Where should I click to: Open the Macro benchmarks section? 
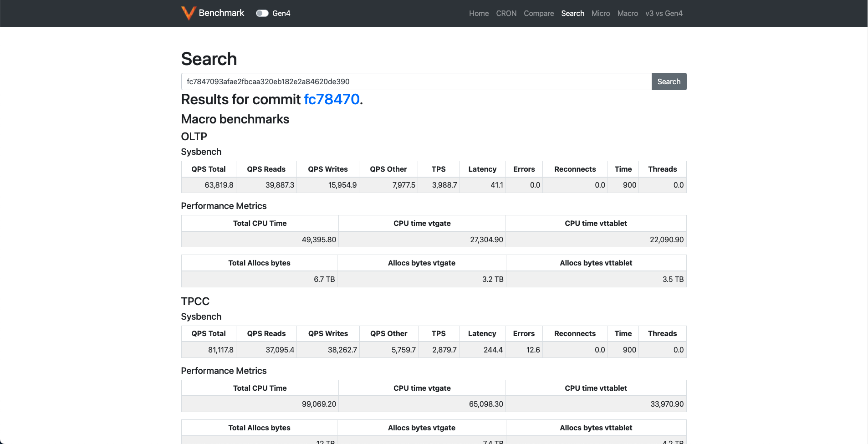[x=627, y=13]
